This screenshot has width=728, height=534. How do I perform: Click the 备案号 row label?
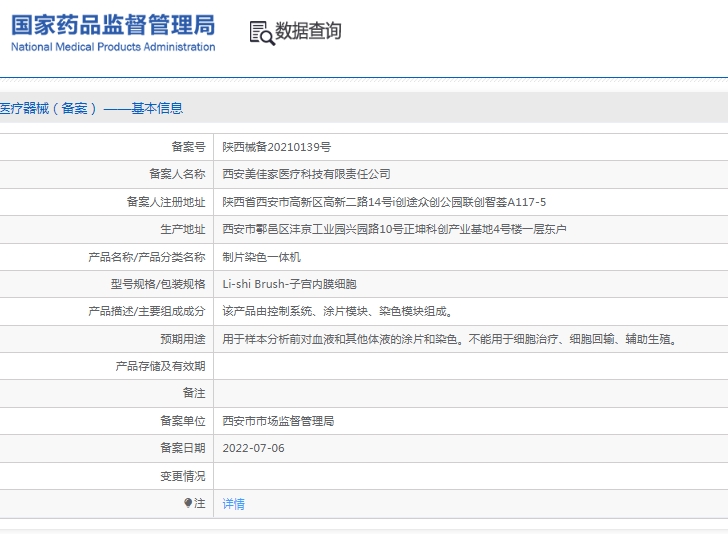188,147
